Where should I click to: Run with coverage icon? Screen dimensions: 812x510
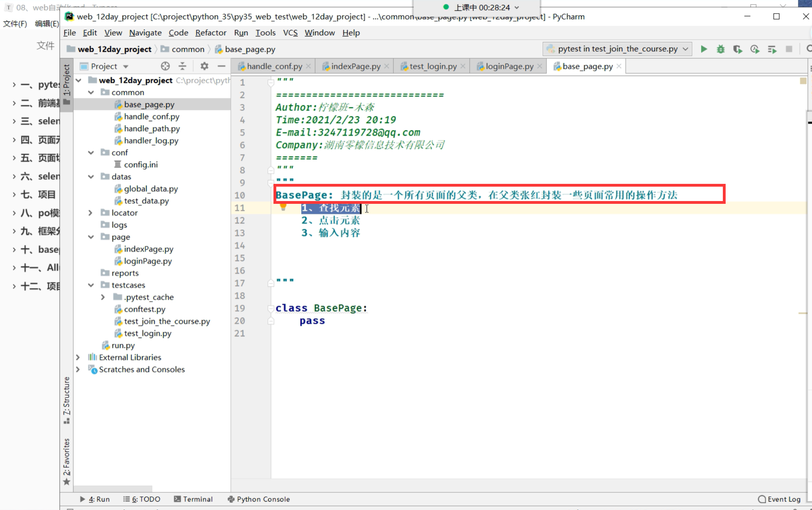(738, 49)
